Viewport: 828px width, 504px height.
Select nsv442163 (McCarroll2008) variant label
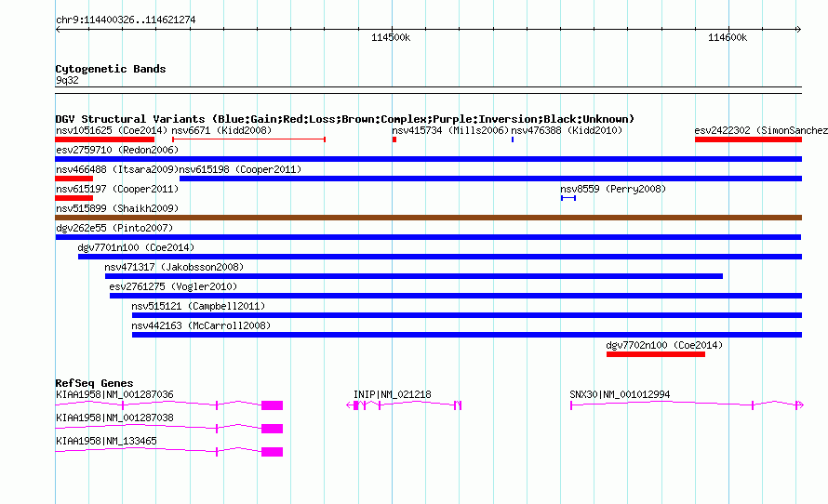tap(201, 325)
